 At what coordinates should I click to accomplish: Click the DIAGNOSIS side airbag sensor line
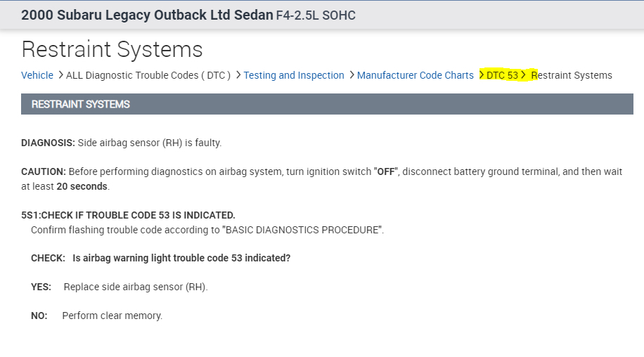pyautogui.click(x=121, y=143)
